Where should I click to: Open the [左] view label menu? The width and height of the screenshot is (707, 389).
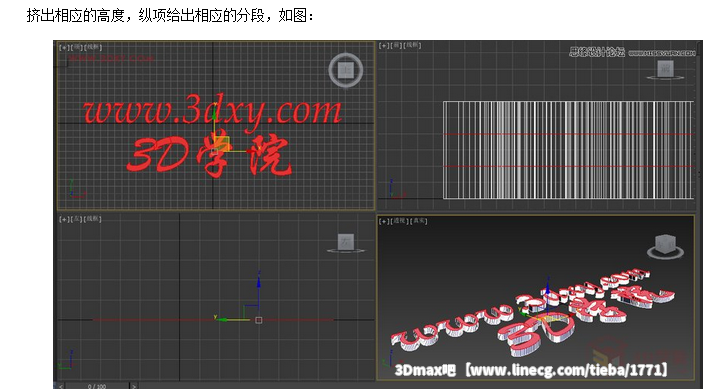pos(77,219)
